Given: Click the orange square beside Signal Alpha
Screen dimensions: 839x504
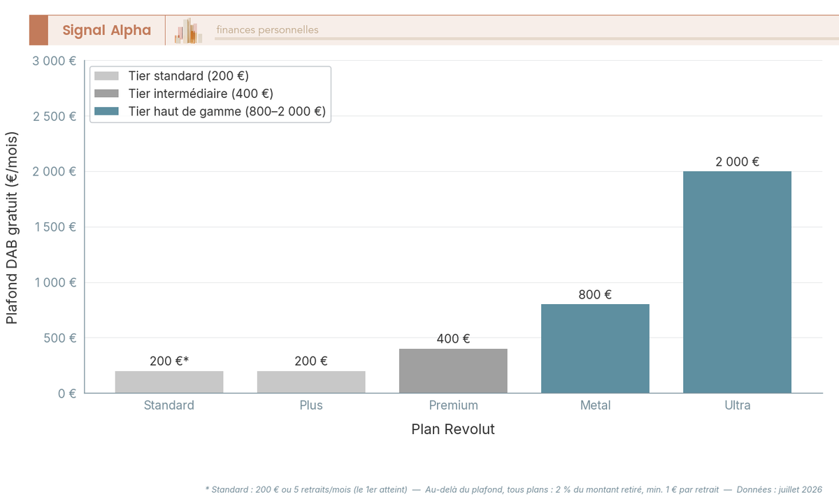Looking at the screenshot, I should pyautogui.click(x=38, y=30).
